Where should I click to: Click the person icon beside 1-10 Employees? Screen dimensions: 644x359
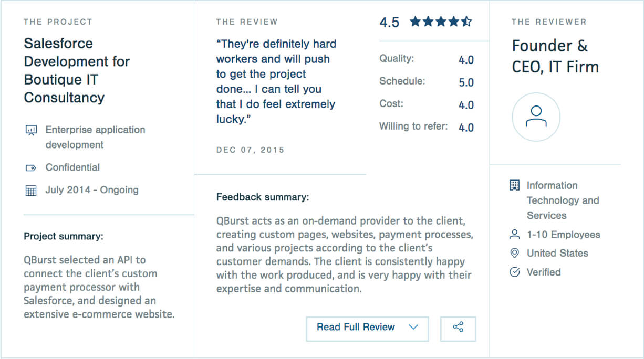coord(515,235)
